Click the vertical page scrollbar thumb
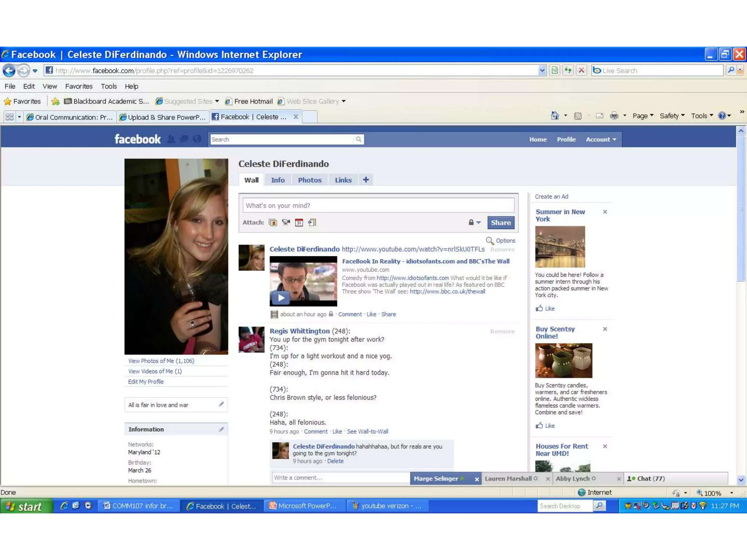This screenshot has height=560, width=747. (741, 208)
